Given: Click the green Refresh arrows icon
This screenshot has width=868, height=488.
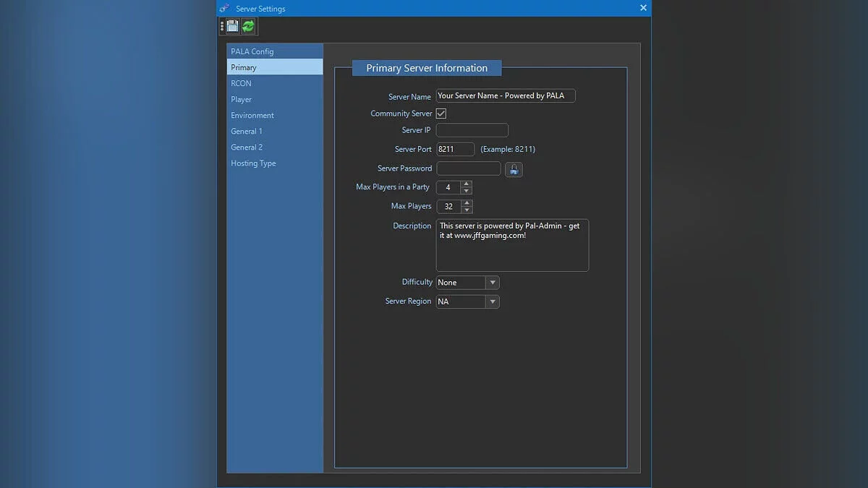Looking at the screenshot, I should pyautogui.click(x=248, y=27).
